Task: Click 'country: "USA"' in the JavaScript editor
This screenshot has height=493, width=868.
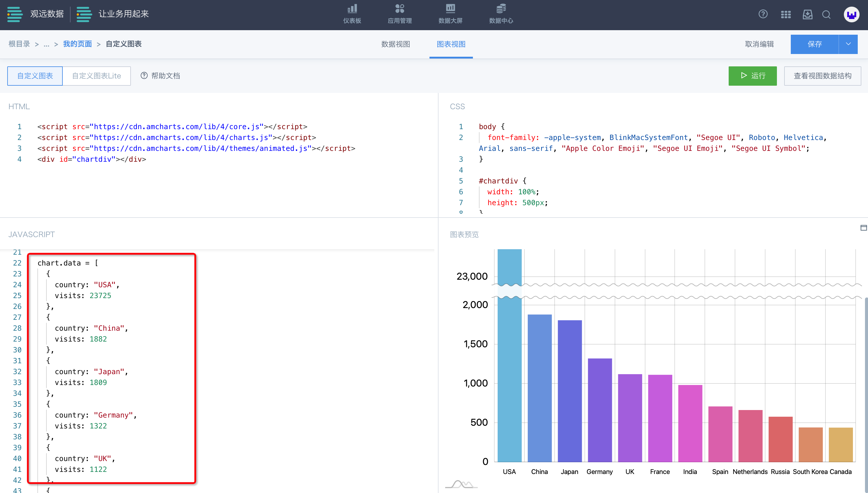Action: [x=87, y=285]
